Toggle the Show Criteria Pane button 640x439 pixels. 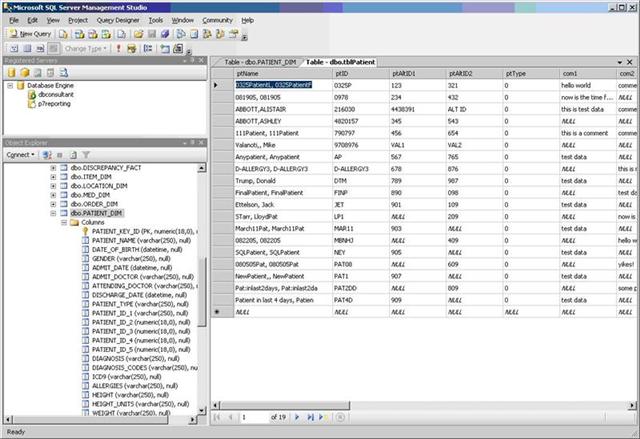[x=27, y=49]
